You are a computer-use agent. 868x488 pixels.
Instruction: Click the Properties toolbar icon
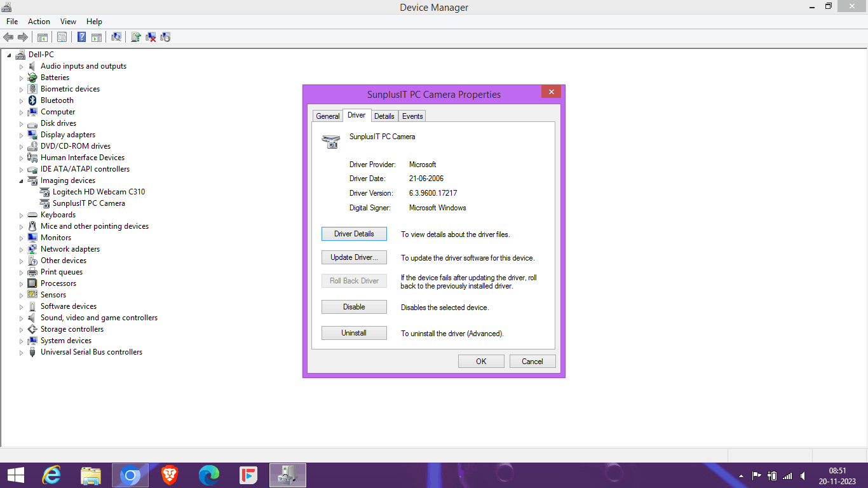[x=62, y=37]
